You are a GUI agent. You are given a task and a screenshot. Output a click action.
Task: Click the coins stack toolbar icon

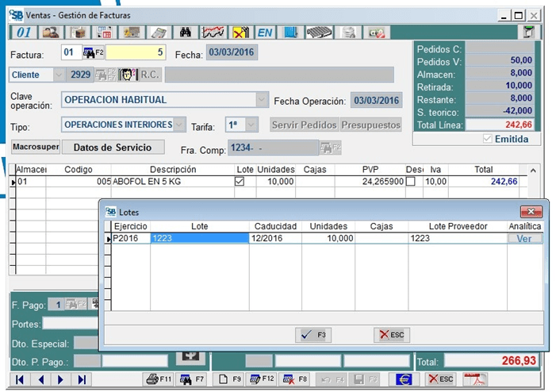(x=348, y=33)
